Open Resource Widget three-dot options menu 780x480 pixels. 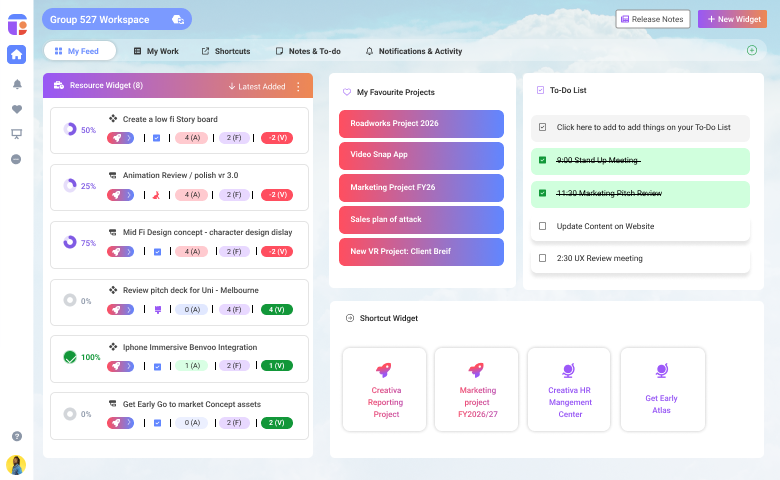297,87
